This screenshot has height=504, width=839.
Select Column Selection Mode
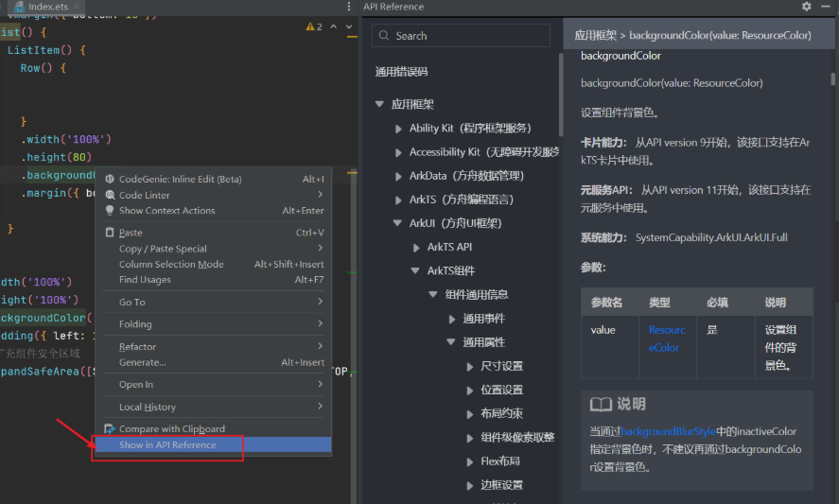pyautogui.click(x=214, y=264)
